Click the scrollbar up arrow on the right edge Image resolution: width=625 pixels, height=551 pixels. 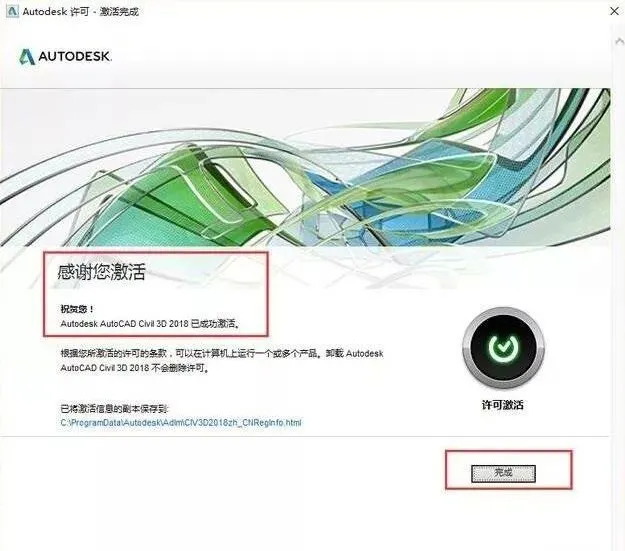[619, 41]
